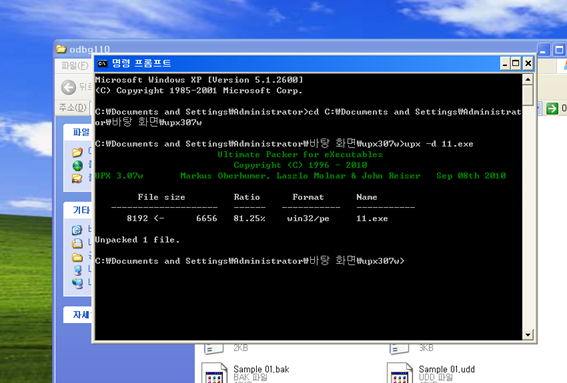
Task: Click the console scrollbar down arrow
Action: tap(528, 335)
